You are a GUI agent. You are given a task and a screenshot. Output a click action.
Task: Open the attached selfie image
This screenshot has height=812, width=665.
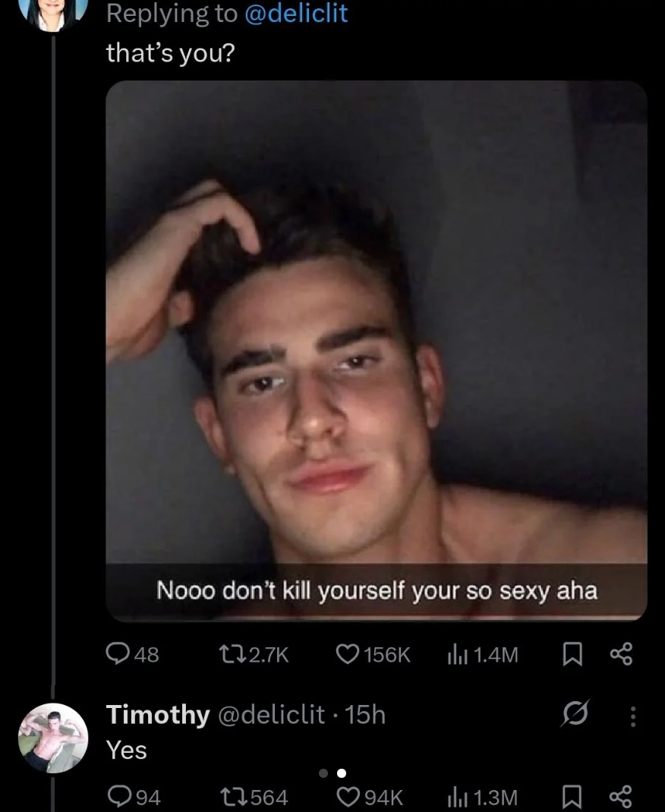(377, 351)
